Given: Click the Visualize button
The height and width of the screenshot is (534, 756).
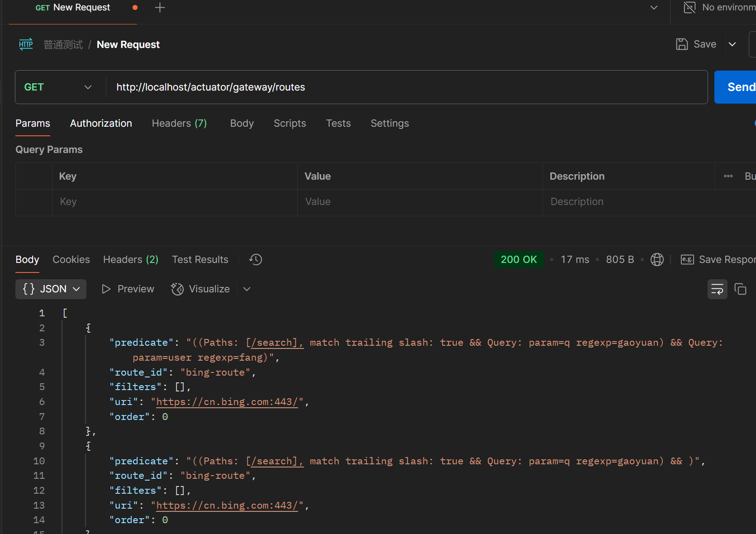Looking at the screenshot, I should (200, 289).
